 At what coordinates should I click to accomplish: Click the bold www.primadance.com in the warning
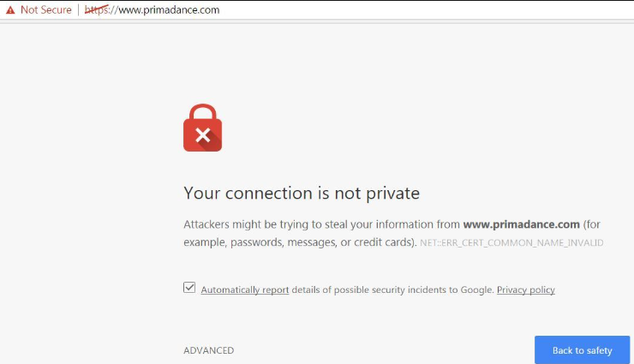click(x=521, y=224)
